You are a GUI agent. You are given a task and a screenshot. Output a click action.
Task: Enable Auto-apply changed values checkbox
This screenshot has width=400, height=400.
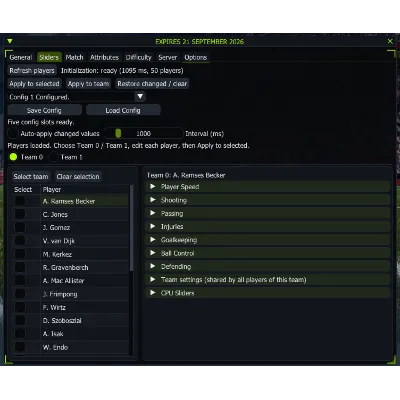tap(13, 134)
